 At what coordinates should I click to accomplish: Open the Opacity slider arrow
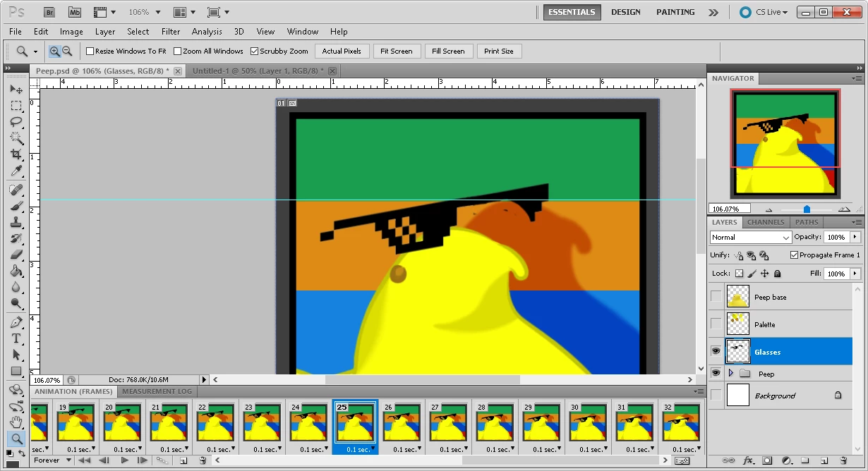point(855,237)
